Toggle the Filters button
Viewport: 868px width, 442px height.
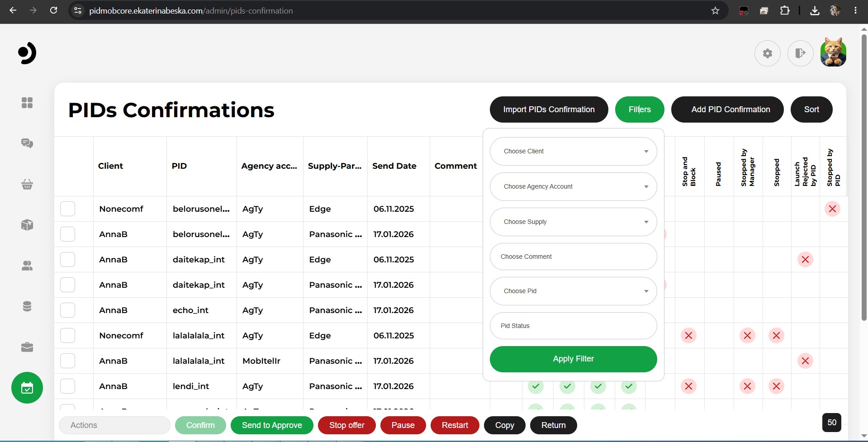[x=640, y=109]
